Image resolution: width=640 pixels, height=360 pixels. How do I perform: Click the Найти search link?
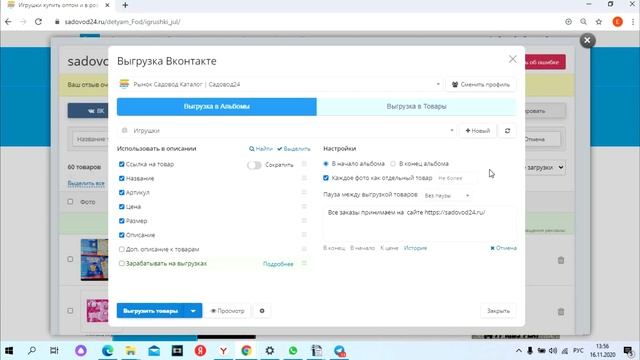click(260, 149)
